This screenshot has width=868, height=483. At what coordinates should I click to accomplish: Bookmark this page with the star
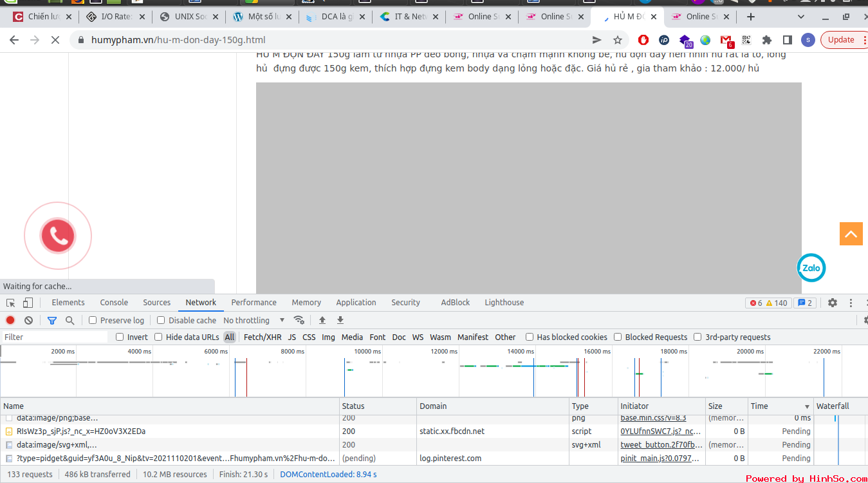[618, 40]
